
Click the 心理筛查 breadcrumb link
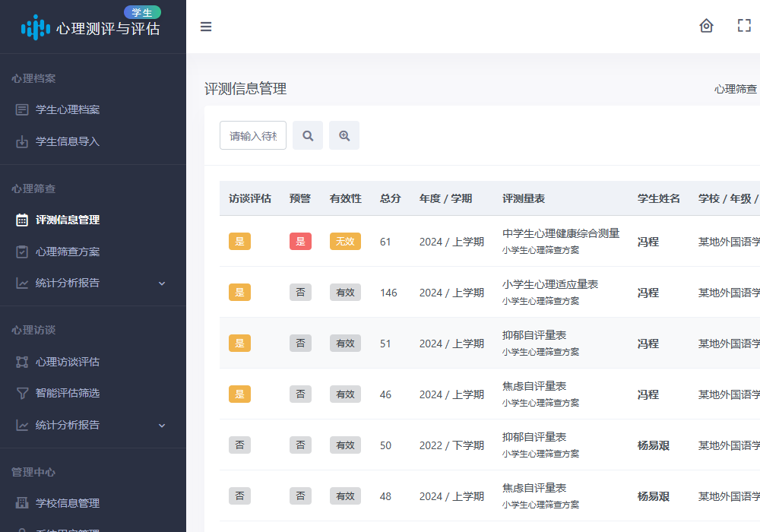pos(735,89)
